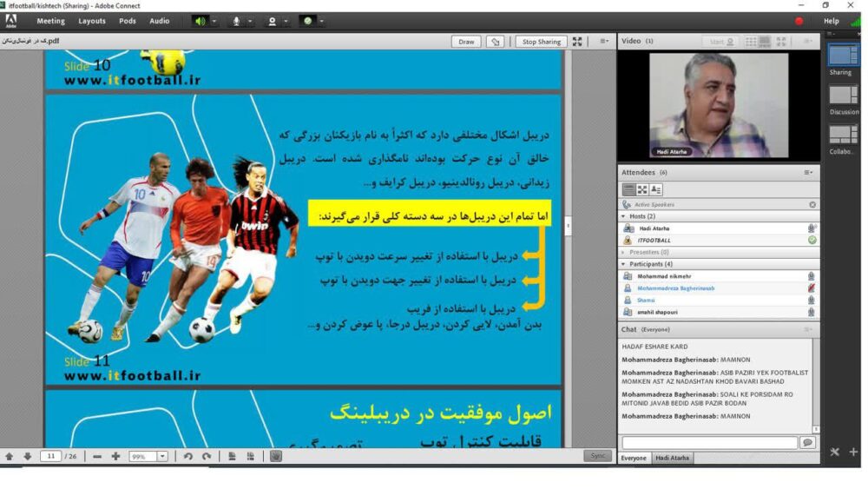Click the Stop Sharing button

click(542, 42)
